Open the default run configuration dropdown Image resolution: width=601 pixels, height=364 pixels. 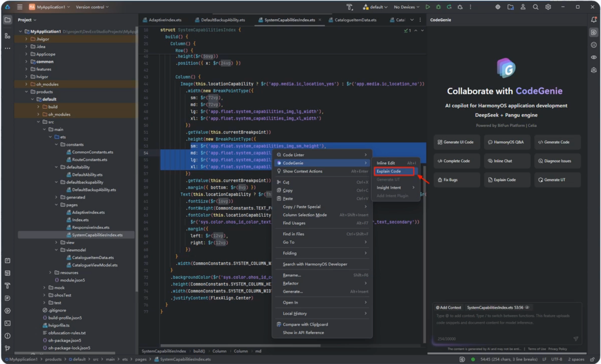(x=375, y=7)
